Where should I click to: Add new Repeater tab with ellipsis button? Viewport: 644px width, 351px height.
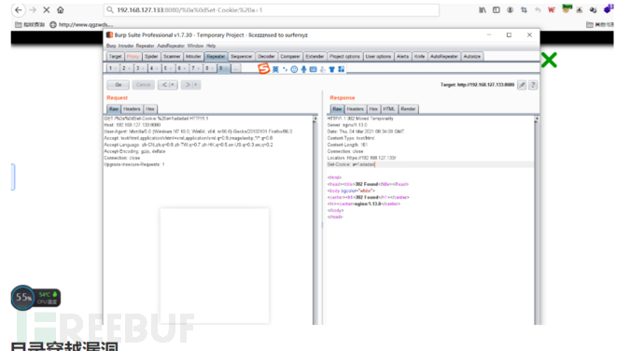(236, 68)
